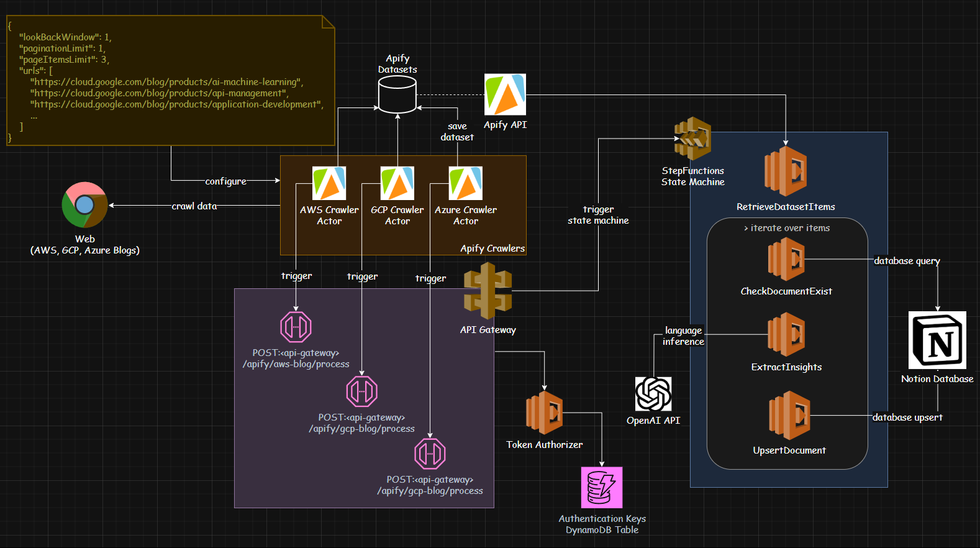Click the "database upsert" label
The image size is (980, 548).
pos(907,418)
